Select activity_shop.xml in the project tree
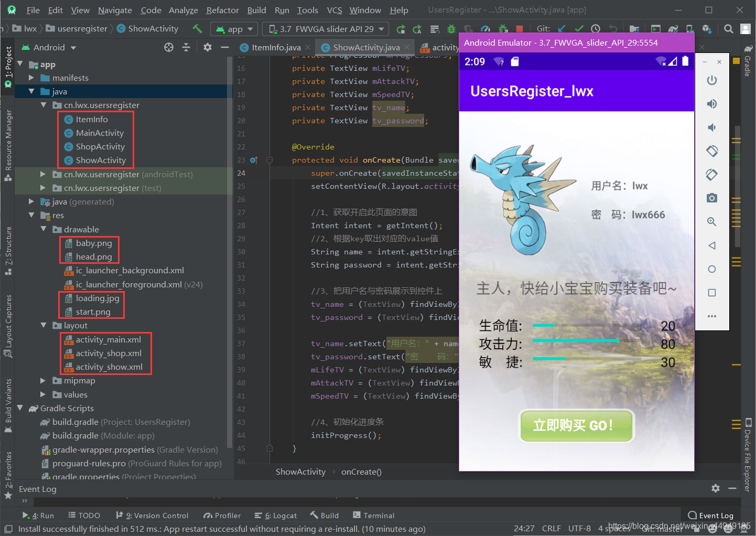Image resolution: width=756 pixels, height=536 pixels. pos(109,353)
